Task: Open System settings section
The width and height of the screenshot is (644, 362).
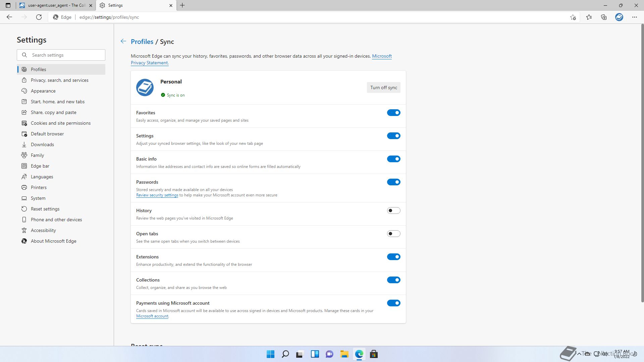Action: click(61, 198)
